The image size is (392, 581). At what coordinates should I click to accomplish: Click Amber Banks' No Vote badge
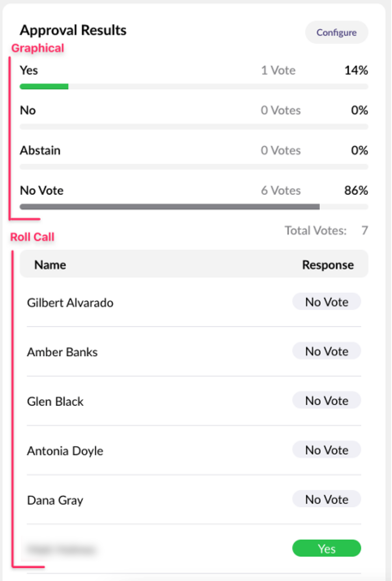coord(326,351)
